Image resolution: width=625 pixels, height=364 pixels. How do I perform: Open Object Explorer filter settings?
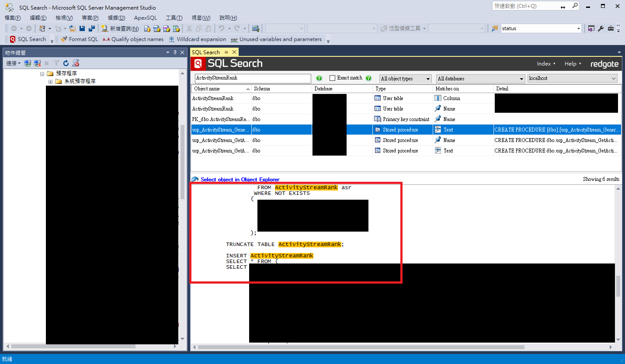pyautogui.click(x=56, y=62)
